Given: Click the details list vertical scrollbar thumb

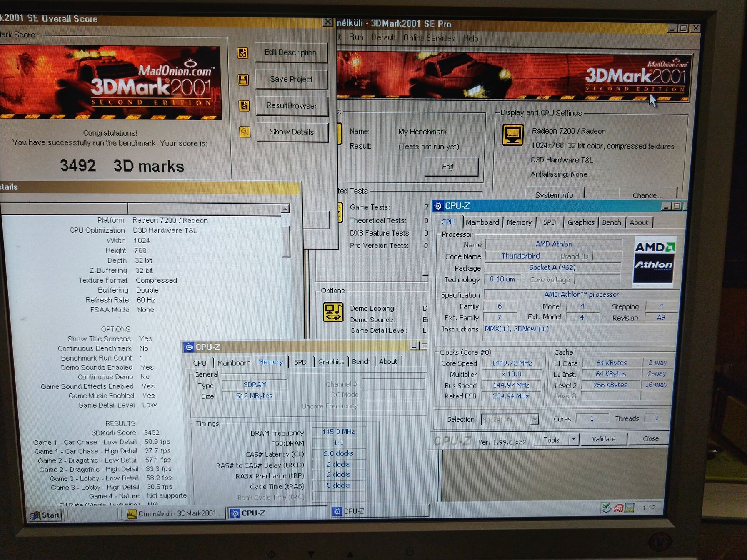Looking at the screenshot, I should [286, 241].
